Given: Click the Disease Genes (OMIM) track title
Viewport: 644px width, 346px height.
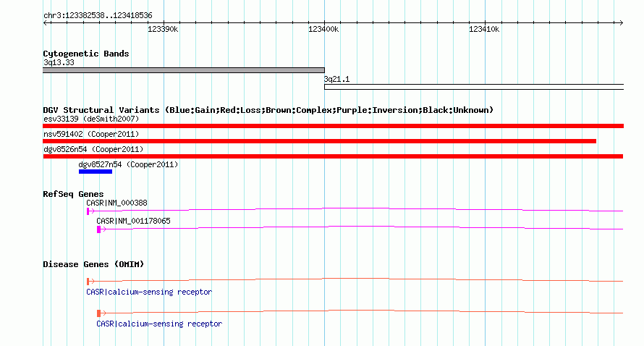Looking at the screenshot, I should coord(93,264).
